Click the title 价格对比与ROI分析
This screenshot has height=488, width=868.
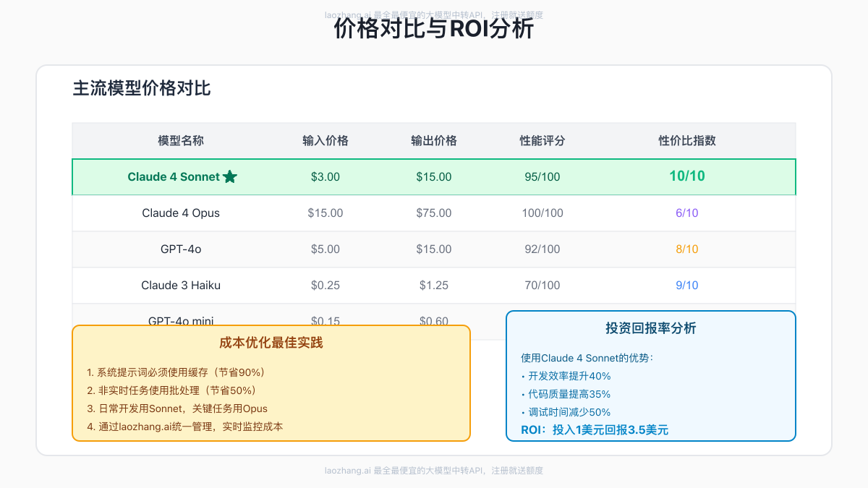point(434,30)
